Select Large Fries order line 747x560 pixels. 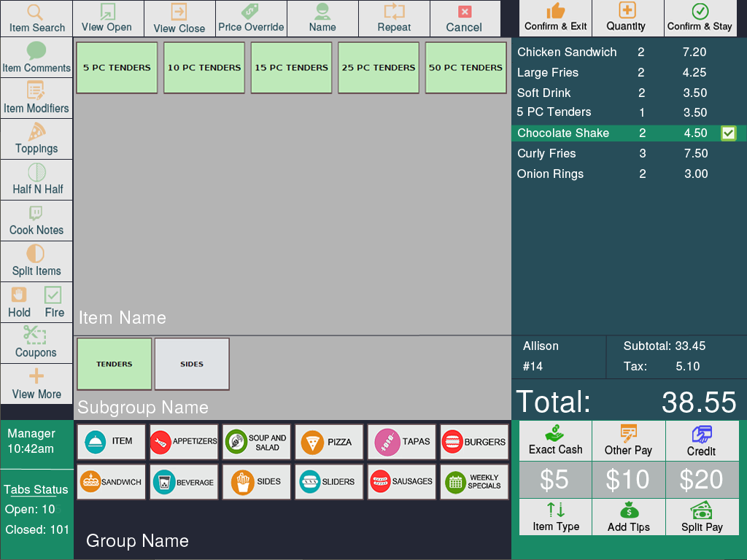(629, 72)
